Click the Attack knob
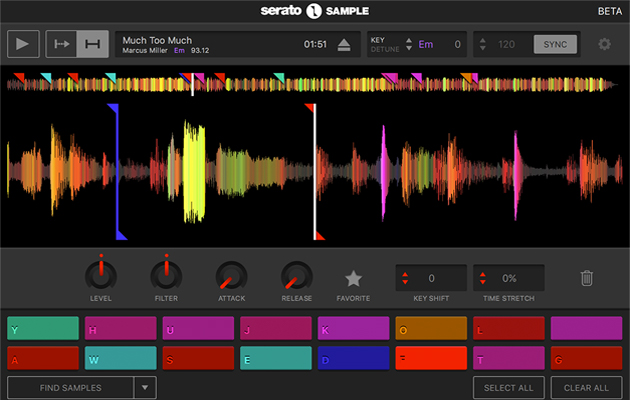This screenshot has width=630, height=400. 230,276
